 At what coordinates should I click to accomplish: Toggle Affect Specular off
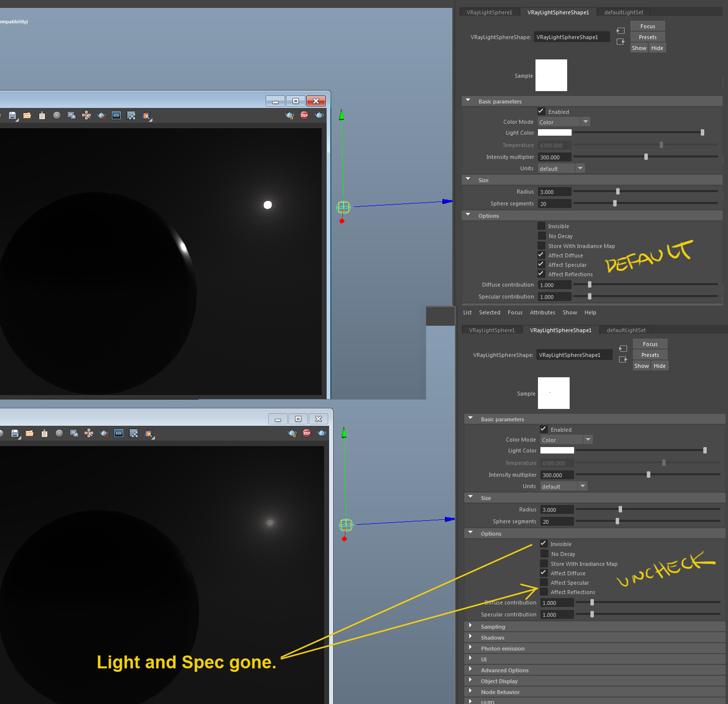(x=541, y=264)
